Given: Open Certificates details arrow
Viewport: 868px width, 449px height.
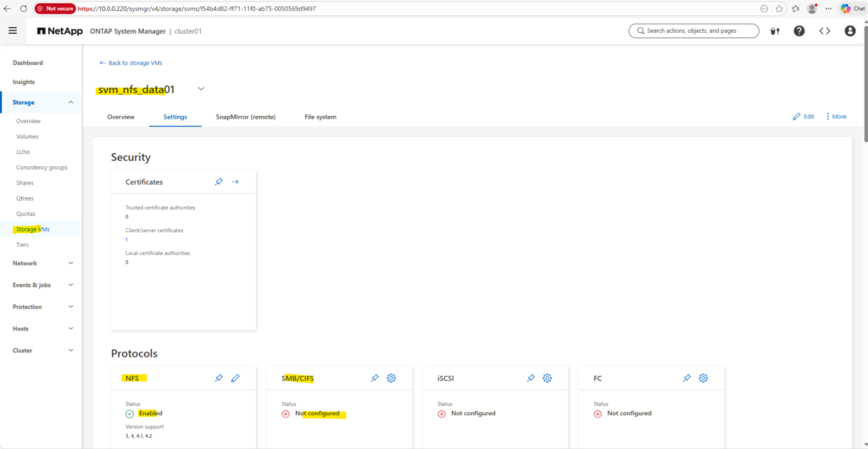Looking at the screenshot, I should tap(236, 181).
